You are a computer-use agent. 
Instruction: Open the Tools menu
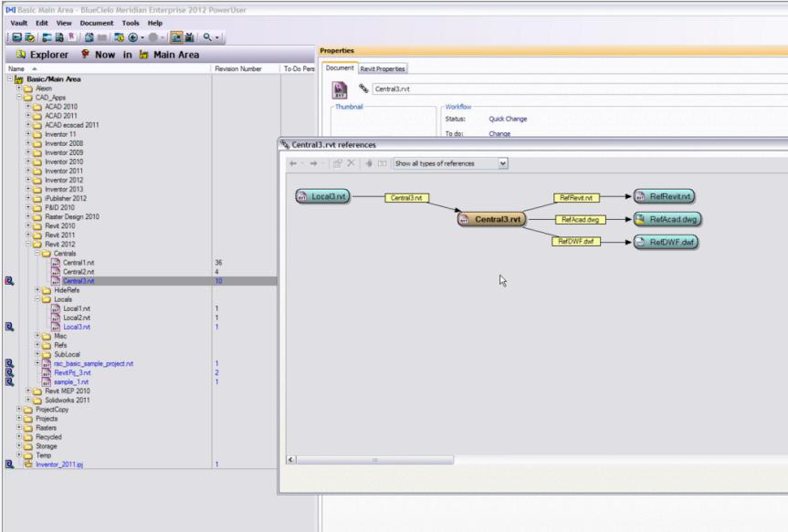coord(131,22)
